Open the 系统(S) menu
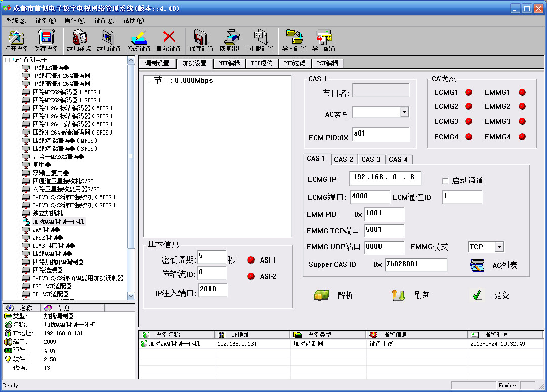Viewport: 547px width, 392px height. pos(16,21)
